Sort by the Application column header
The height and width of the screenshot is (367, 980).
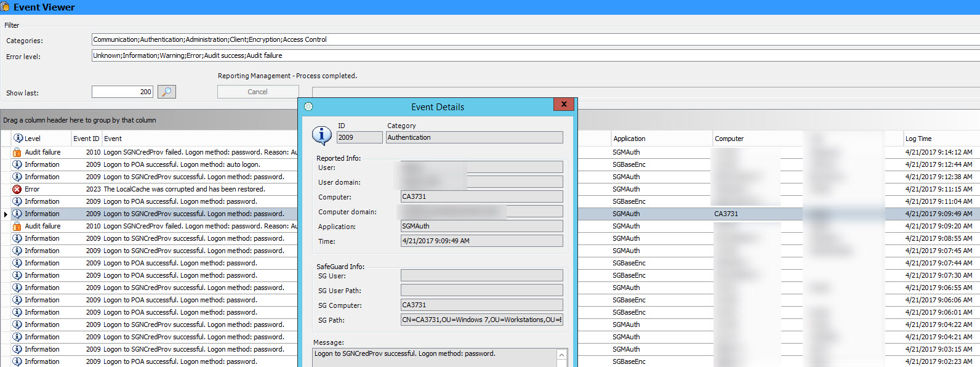662,139
